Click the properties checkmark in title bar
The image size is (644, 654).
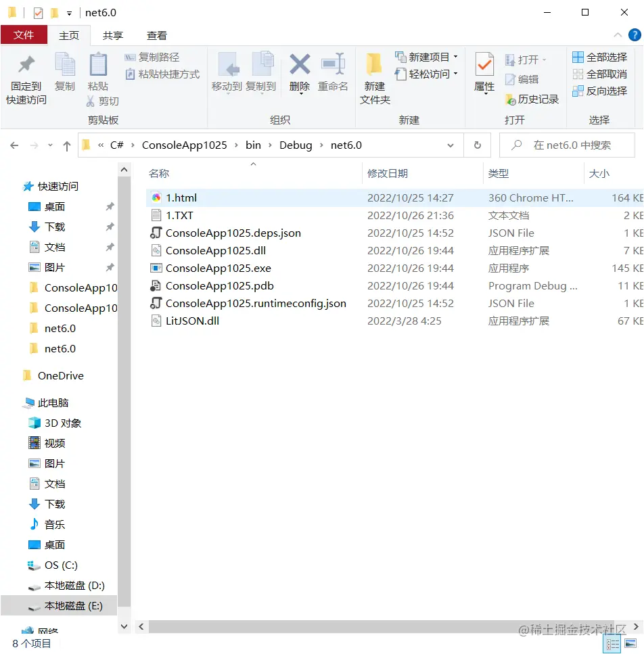click(38, 13)
